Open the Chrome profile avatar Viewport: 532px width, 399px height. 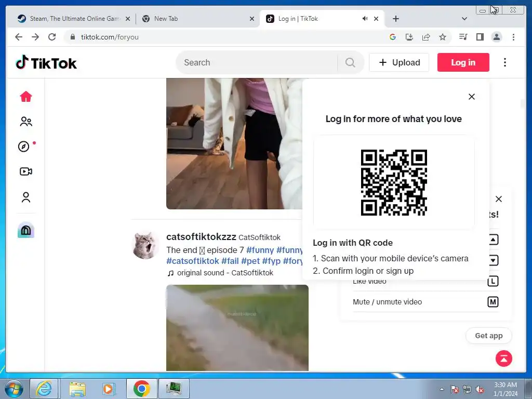[x=496, y=37]
